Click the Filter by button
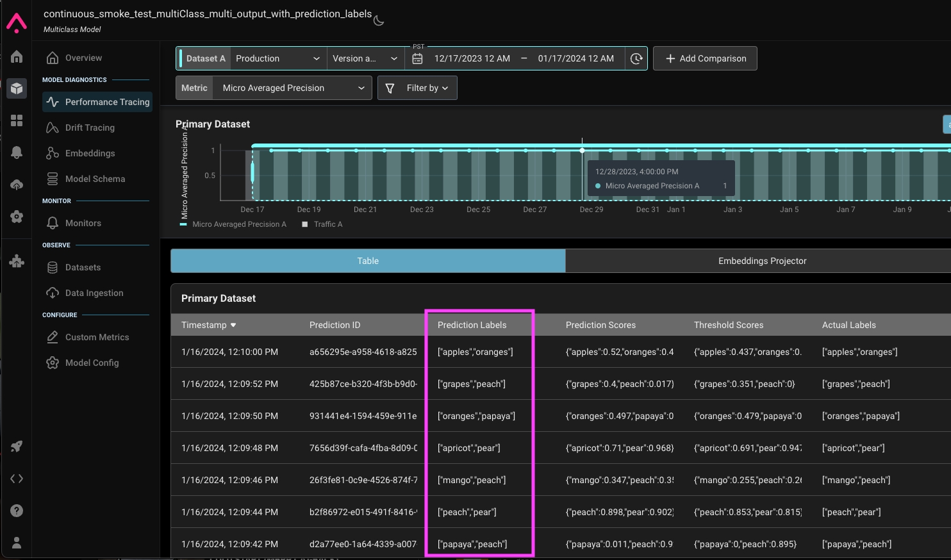The width and height of the screenshot is (951, 560). [x=418, y=88]
